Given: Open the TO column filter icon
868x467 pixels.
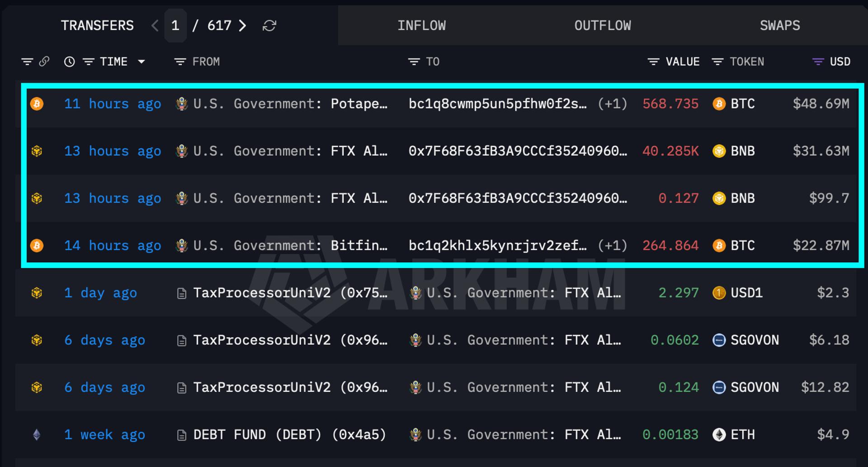Looking at the screenshot, I should [x=414, y=62].
